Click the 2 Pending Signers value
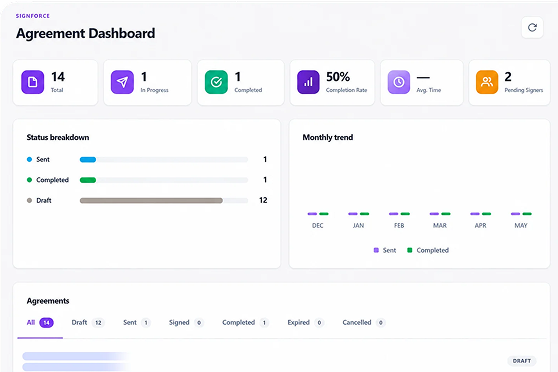 508,77
